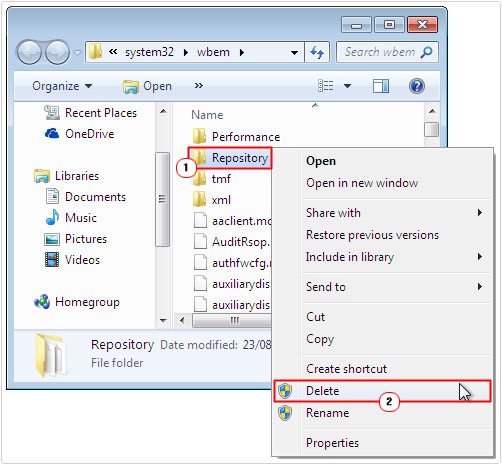Show more toolbar commands chevron

pos(199,86)
